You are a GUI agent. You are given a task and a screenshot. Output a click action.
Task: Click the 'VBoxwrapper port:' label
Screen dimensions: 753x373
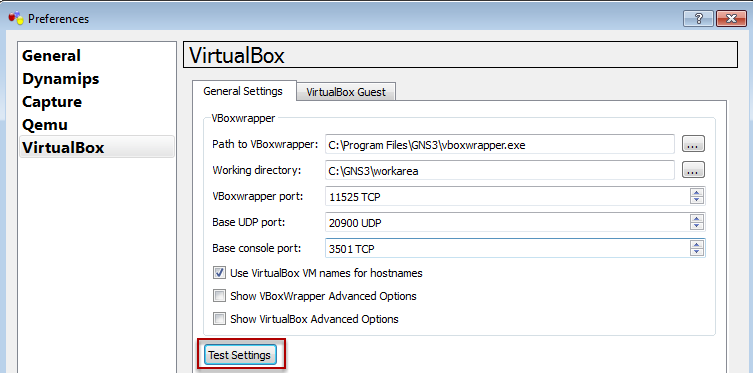(257, 196)
